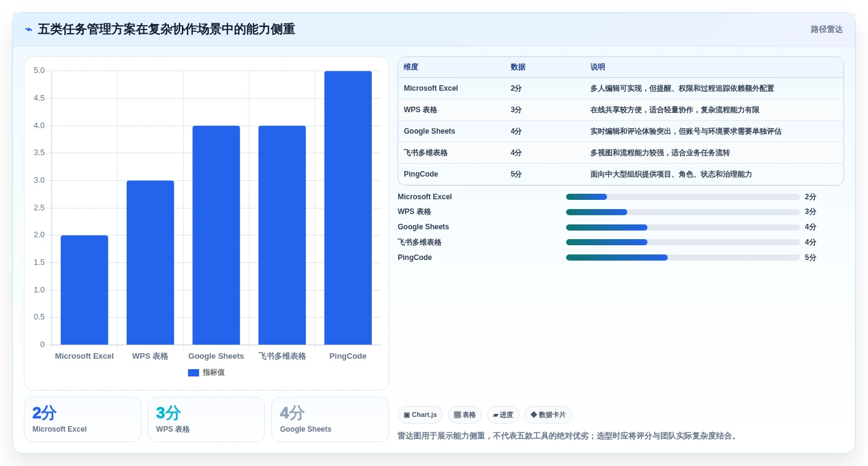The height and width of the screenshot is (466, 868).
Task: Click description 多视图和流程能力较强
Action: point(660,153)
